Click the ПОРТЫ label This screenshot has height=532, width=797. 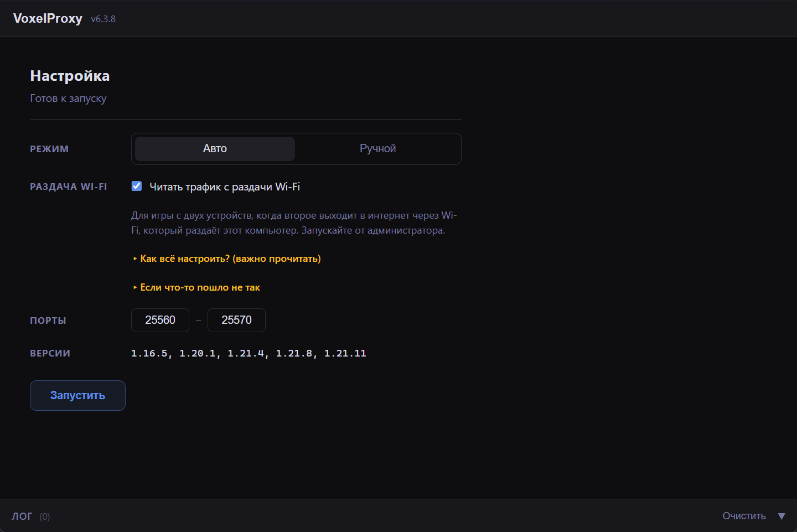tap(48, 321)
